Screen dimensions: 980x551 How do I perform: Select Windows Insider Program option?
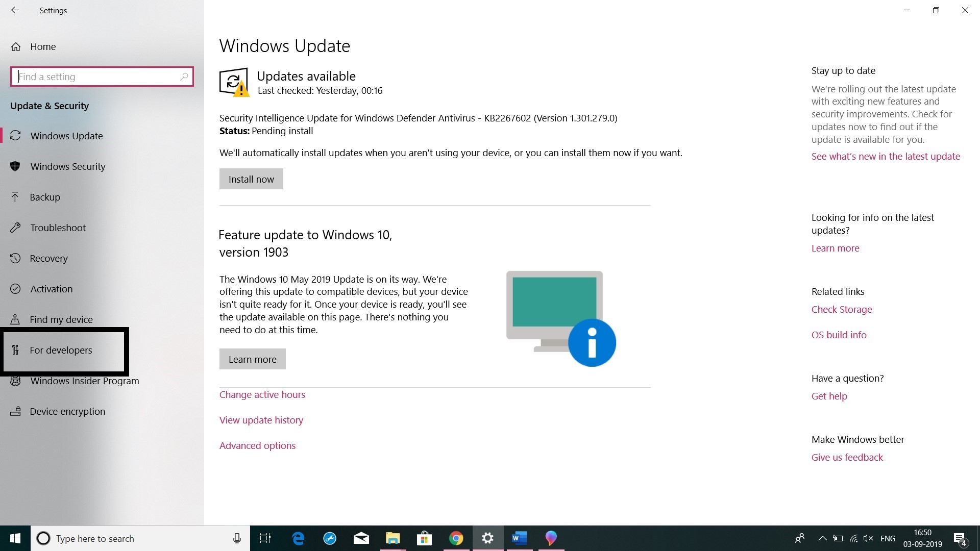point(84,380)
